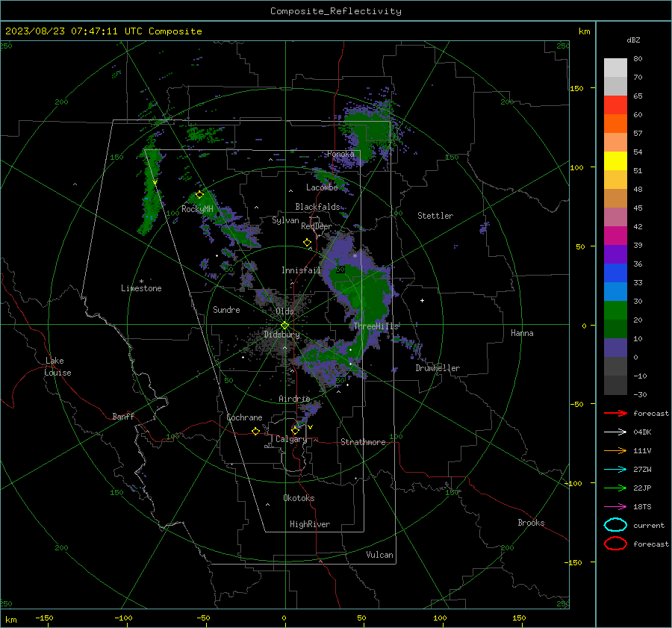Viewport: 672px width, 628px height.
Task: Click the Stettler city label
Action: coord(435,216)
